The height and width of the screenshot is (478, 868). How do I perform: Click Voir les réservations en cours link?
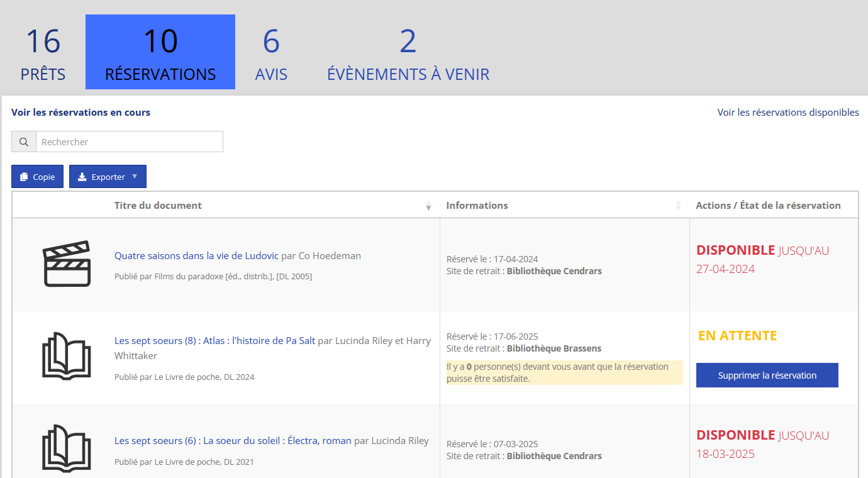(81, 113)
